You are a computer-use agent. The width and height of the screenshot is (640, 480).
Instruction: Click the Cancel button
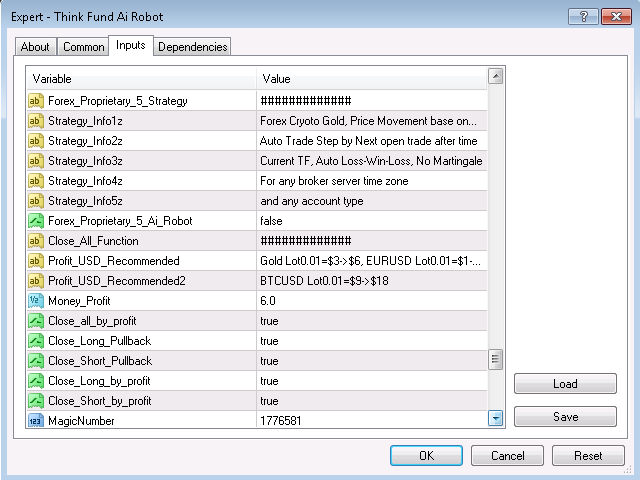point(507,456)
